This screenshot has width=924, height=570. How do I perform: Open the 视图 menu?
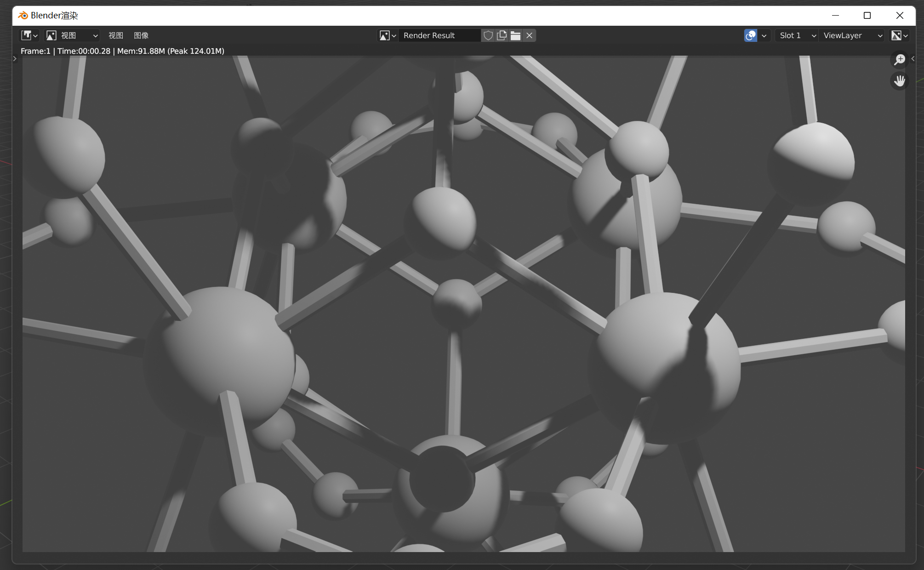click(116, 35)
